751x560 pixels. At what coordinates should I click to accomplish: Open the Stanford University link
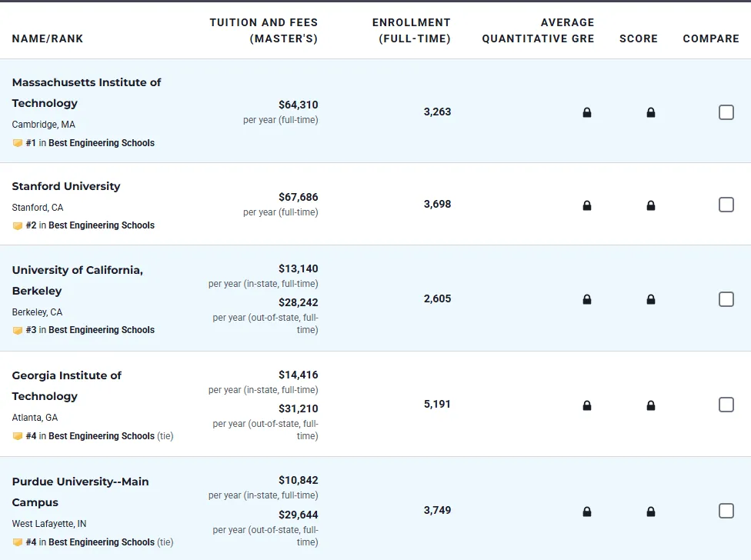pyautogui.click(x=66, y=186)
